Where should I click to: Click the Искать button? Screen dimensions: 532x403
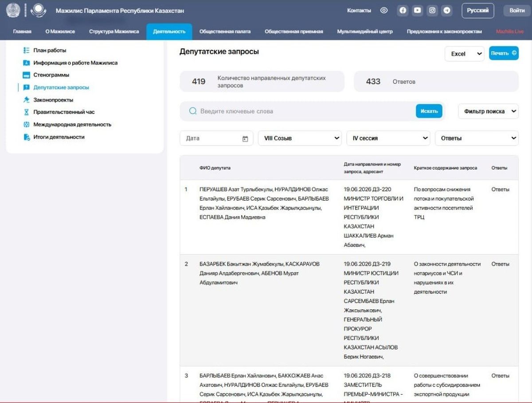click(x=429, y=111)
